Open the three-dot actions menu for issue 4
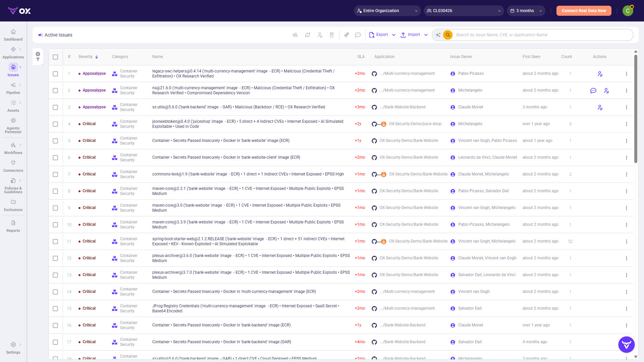The image size is (644, 362). pyautogui.click(x=626, y=124)
